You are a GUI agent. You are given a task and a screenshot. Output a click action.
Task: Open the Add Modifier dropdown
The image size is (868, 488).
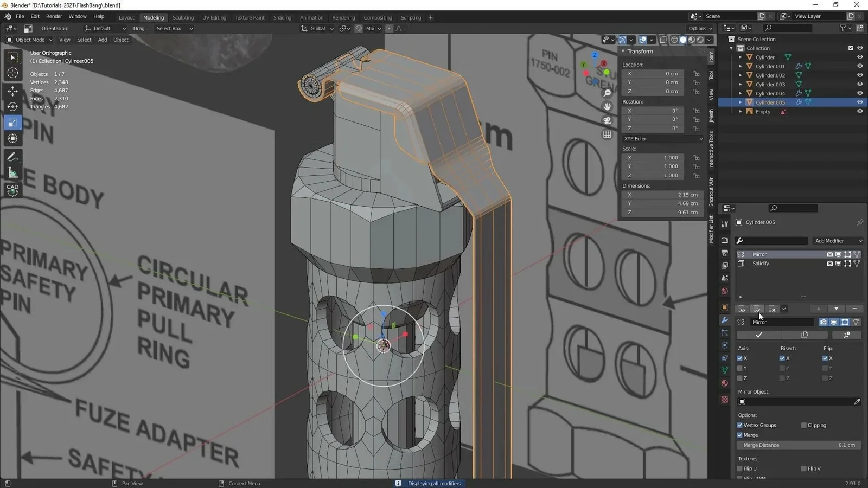coord(837,241)
